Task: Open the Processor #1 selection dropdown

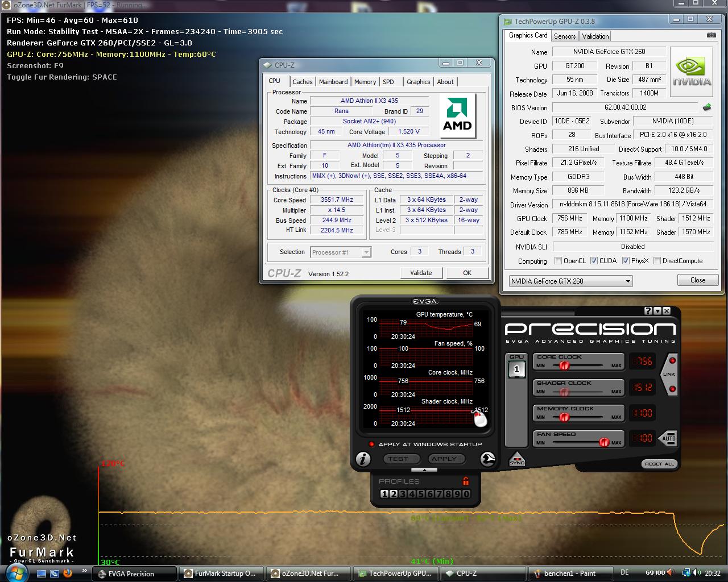Action: [341, 252]
